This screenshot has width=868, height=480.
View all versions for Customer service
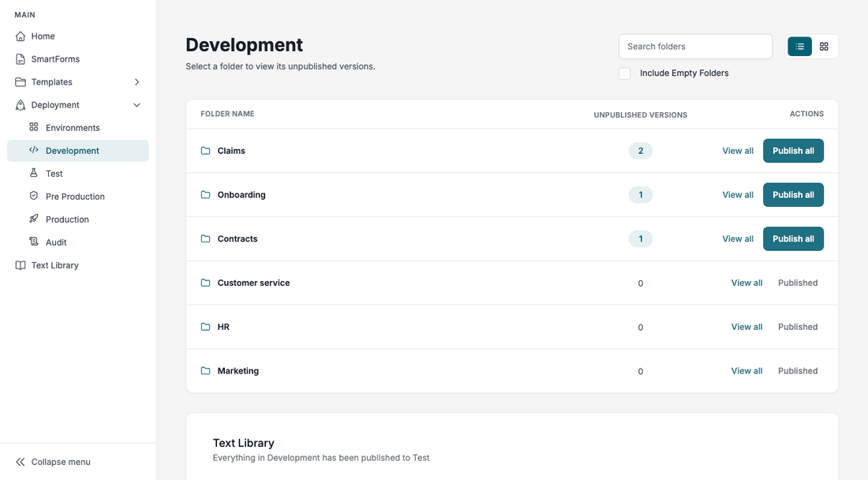[746, 283]
